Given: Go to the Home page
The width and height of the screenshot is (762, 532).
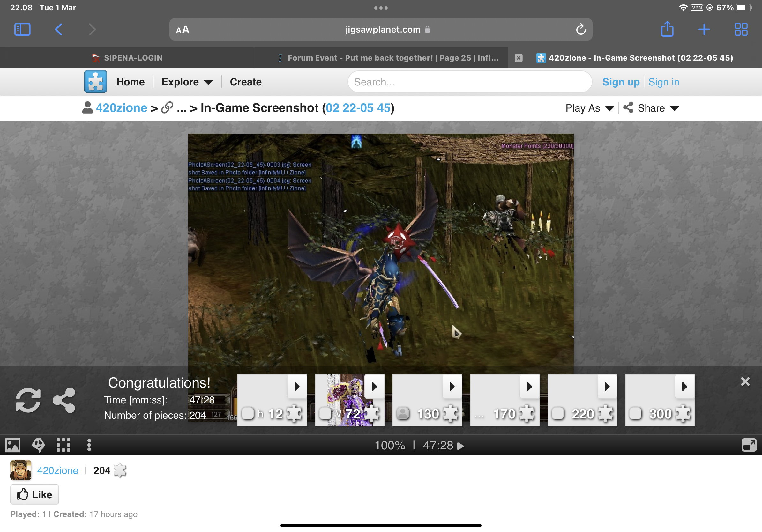Looking at the screenshot, I should [131, 82].
